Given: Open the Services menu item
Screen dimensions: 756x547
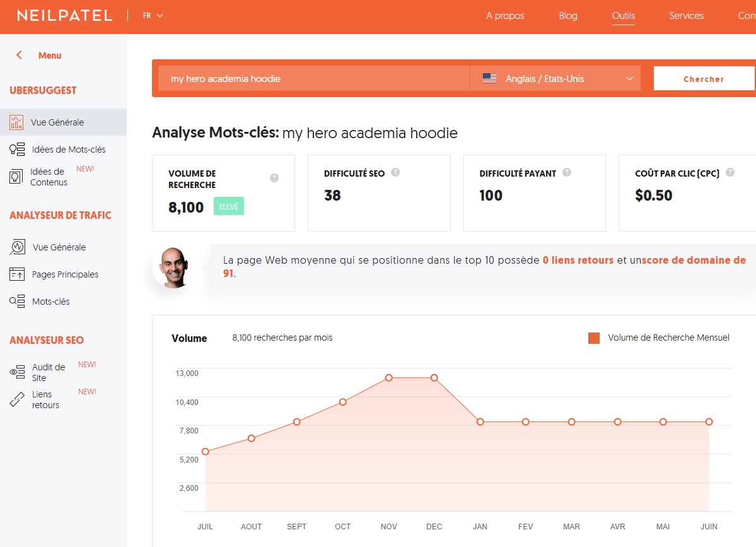Looking at the screenshot, I should tap(686, 15).
